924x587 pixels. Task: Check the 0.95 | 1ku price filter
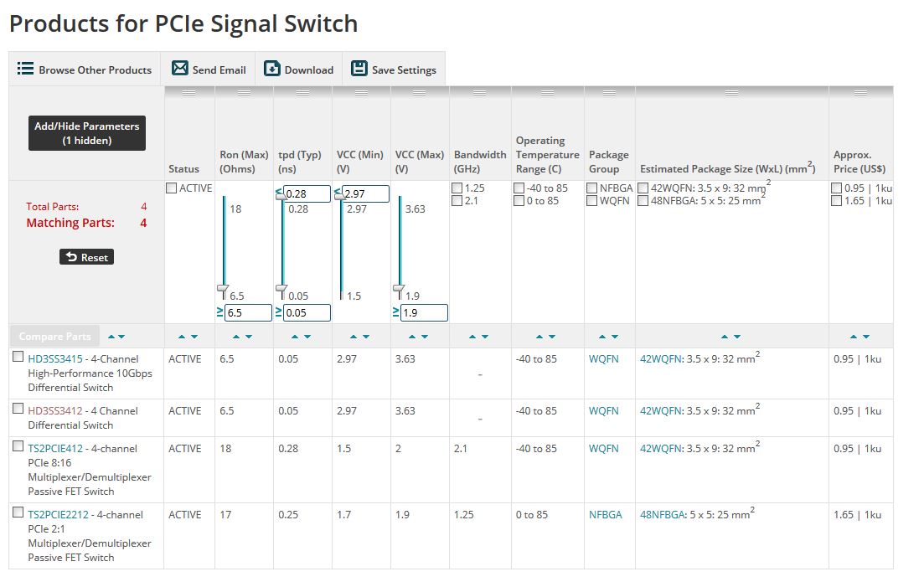[837, 188]
